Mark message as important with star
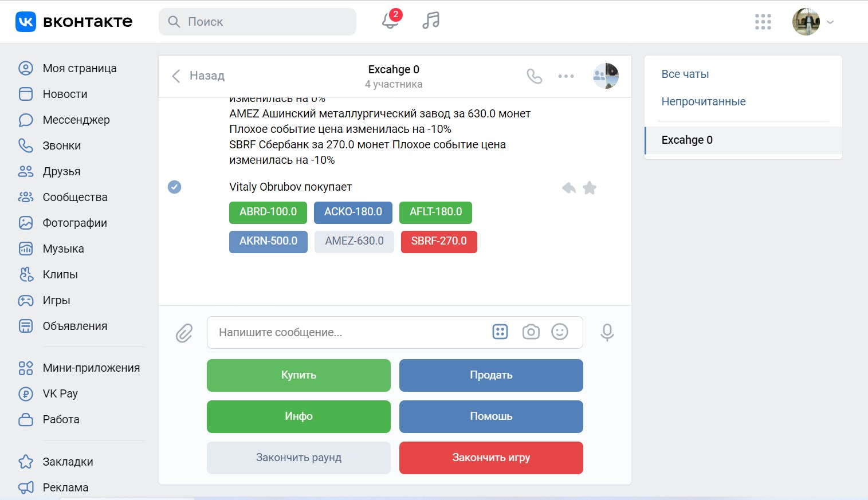Screen dimensions: 868x500 pos(590,188)
